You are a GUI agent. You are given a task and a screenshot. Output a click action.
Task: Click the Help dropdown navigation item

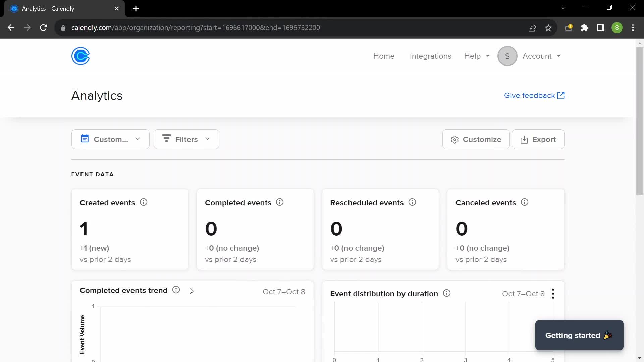tap(477, 56)
